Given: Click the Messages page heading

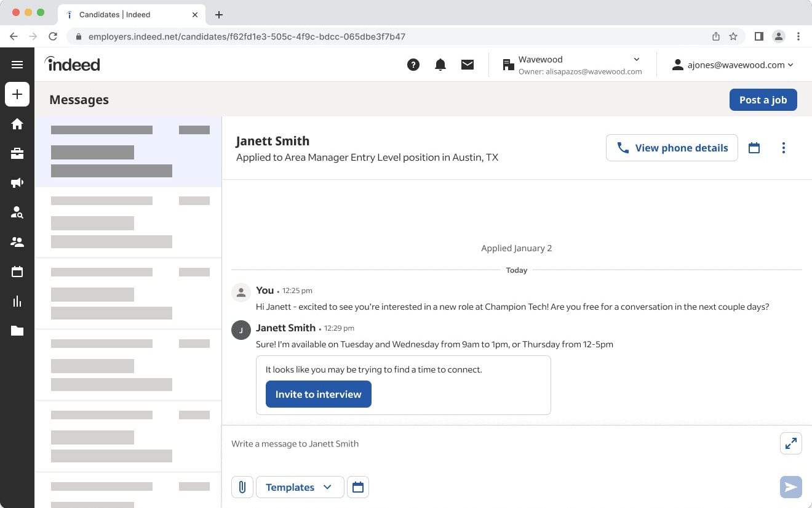Looking at the screenshot, I should pyautogui.click(x=79, y=100).
